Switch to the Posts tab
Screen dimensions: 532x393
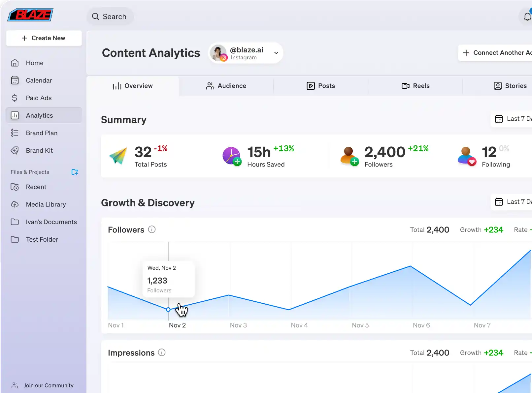click(321, 86)
